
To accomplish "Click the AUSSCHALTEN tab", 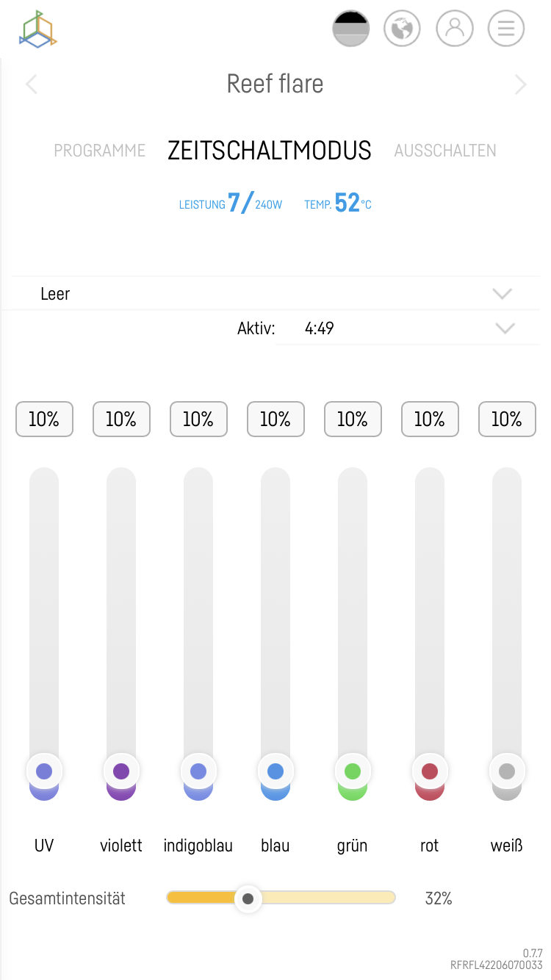I will [x=445, y=151].
